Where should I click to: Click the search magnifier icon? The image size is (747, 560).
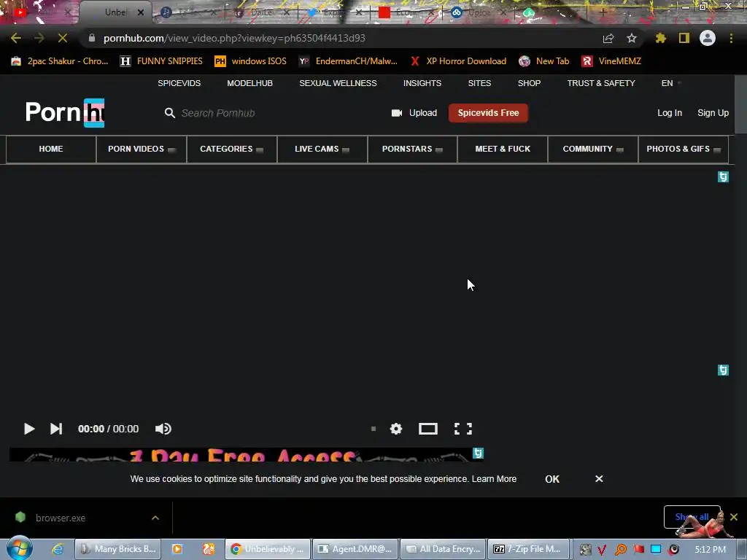169,113
